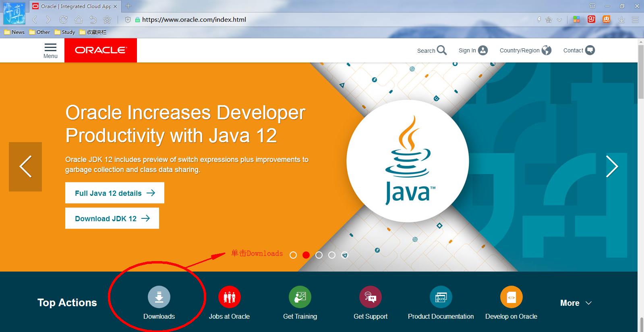
Task: Go to next carousel slide arrow
Action: pyautogui.click(x=612, y=166)
